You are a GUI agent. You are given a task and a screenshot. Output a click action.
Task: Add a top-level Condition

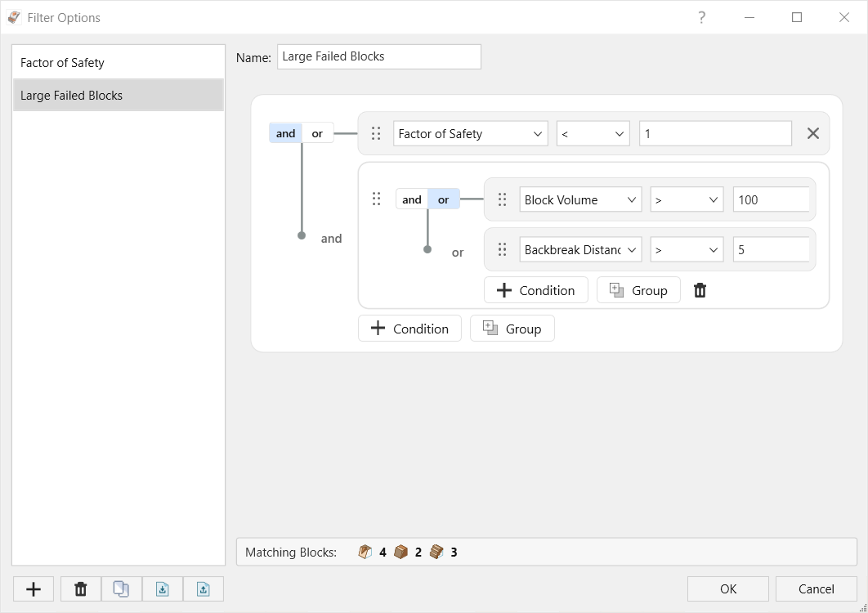click(409, 329)
